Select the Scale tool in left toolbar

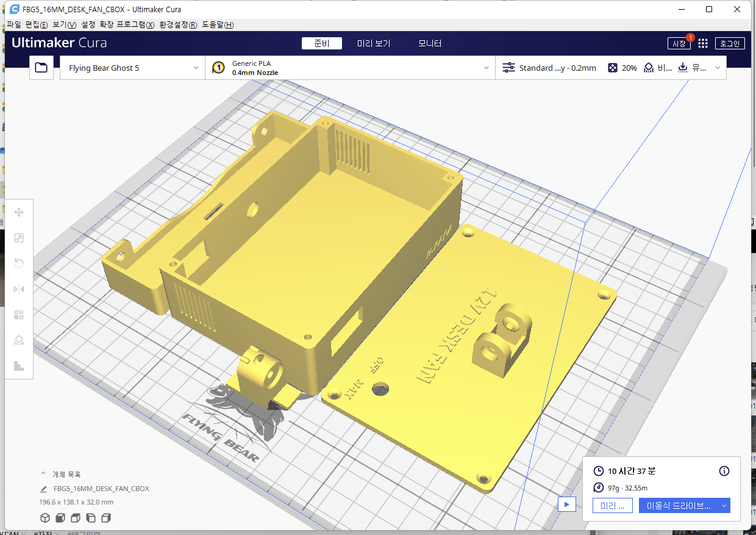click(19, 238)
